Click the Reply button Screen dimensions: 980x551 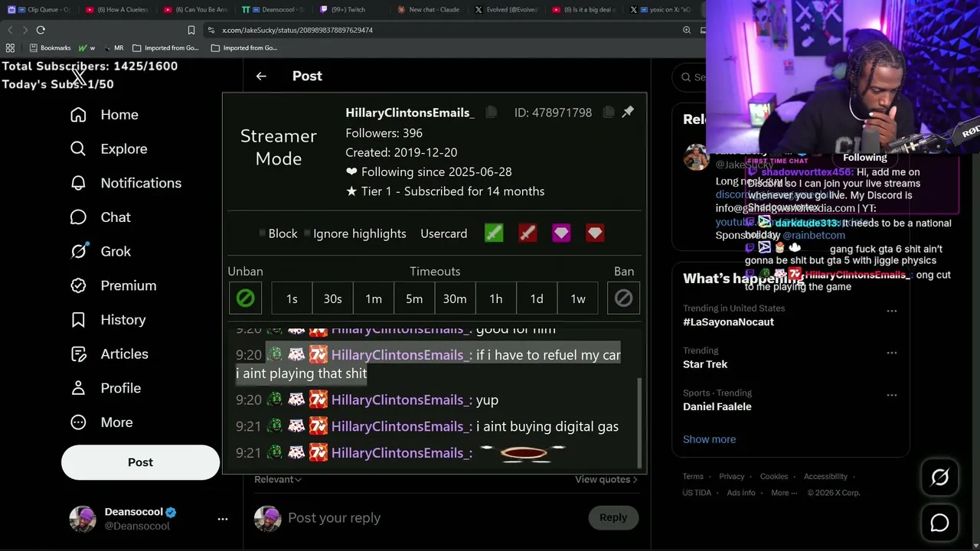pos(613,517)
